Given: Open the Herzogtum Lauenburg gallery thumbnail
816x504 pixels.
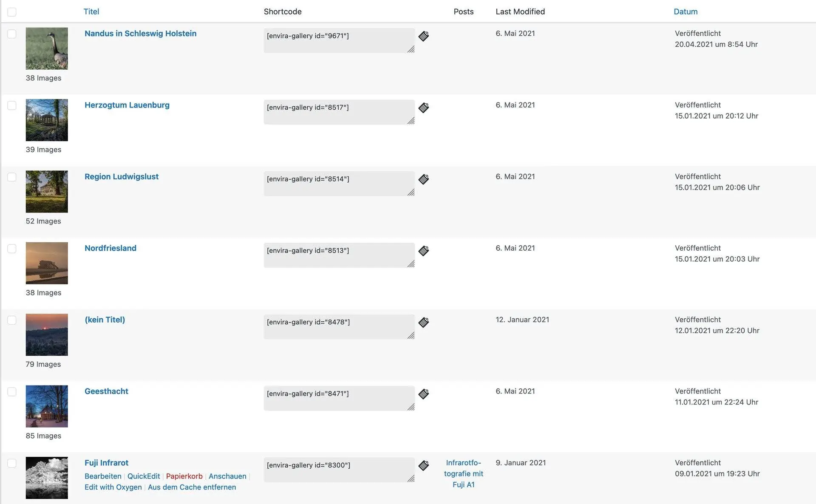Looking at the screenshot, I should [x=47, y=120].
